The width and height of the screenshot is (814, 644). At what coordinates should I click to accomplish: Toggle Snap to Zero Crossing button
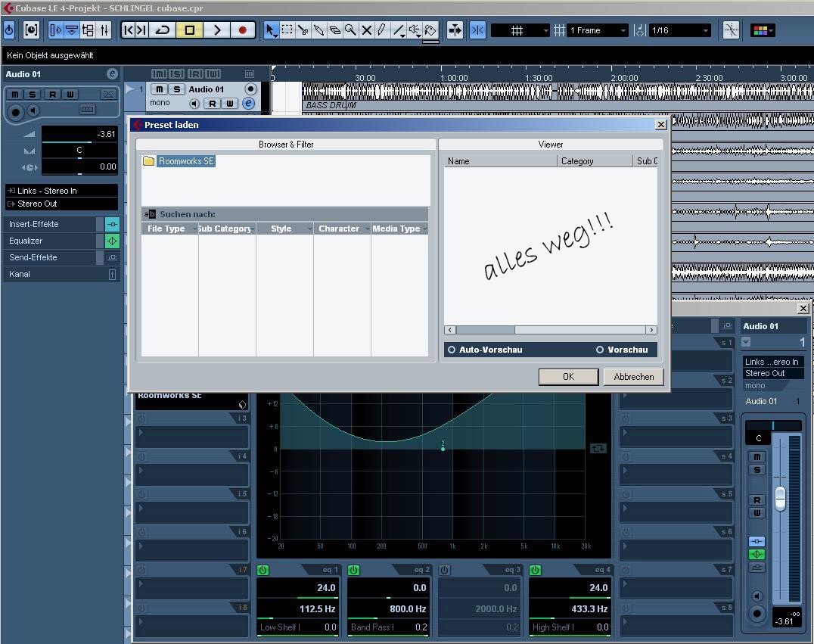coord(731,30)
